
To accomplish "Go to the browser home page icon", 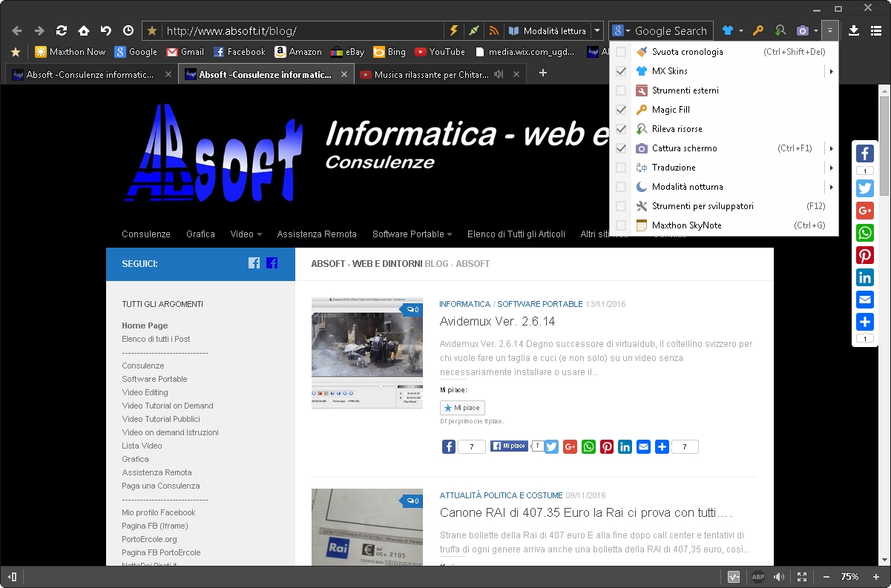I will point(84,31).
